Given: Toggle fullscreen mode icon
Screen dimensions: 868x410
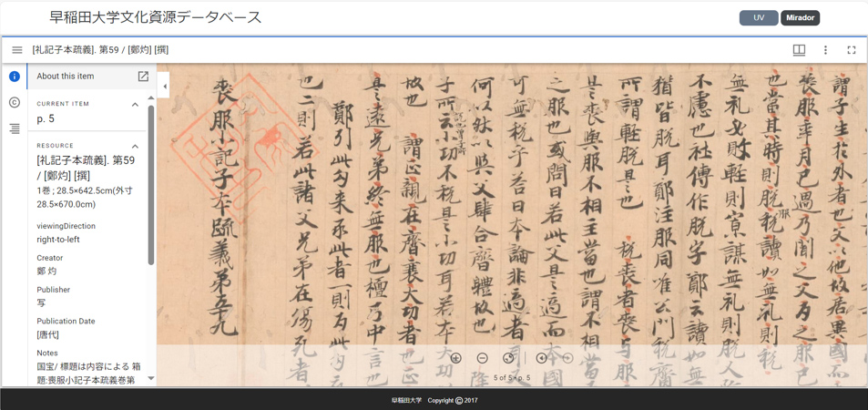Looking at the screenshot, I should click(852, 50).
